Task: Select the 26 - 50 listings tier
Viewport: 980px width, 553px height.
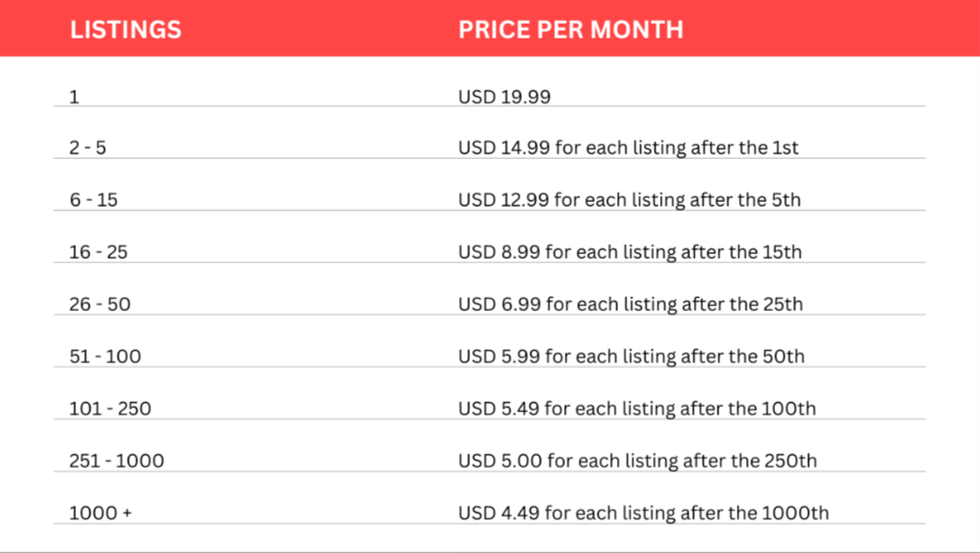Action: pos(100,303)
